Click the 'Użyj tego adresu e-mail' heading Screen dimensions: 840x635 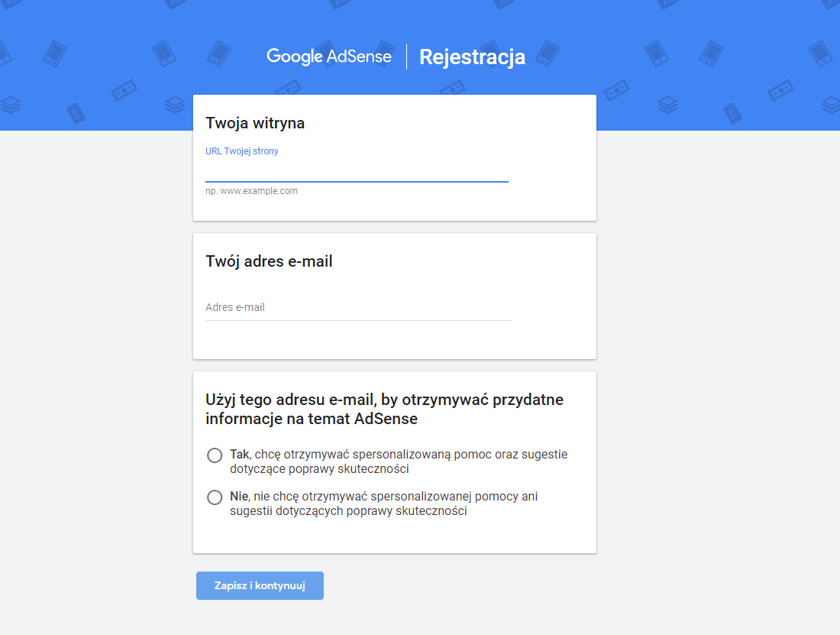384,409
